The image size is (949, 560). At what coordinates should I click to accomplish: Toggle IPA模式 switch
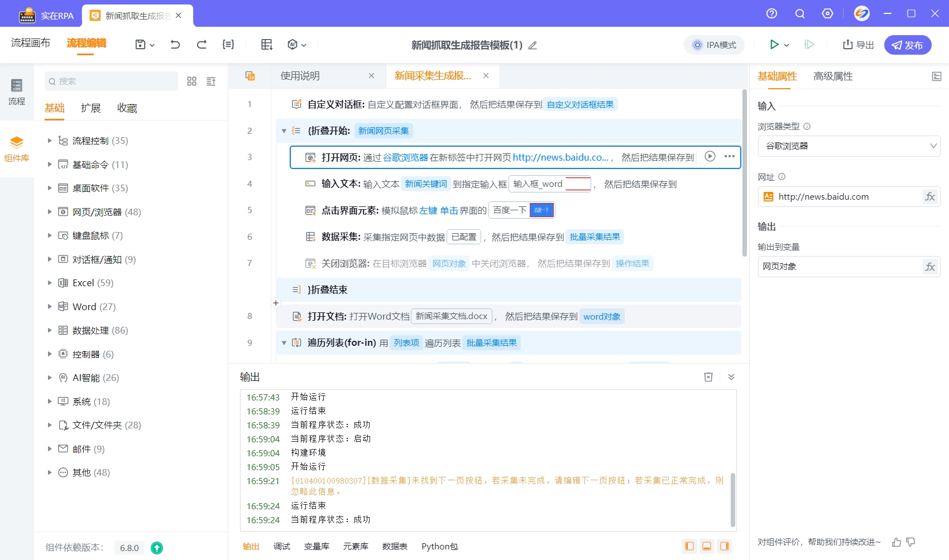[x=715, y=45]
